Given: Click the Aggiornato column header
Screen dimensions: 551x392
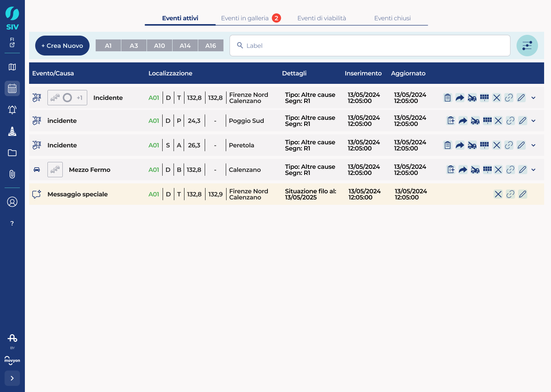Looking at the screenshot, I should (x=408, y=73).
